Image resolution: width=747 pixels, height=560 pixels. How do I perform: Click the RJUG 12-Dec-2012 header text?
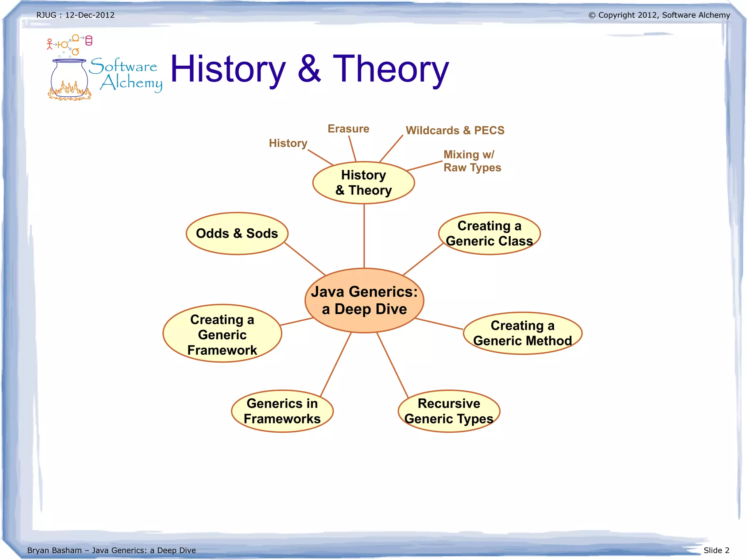pos(76,15)
